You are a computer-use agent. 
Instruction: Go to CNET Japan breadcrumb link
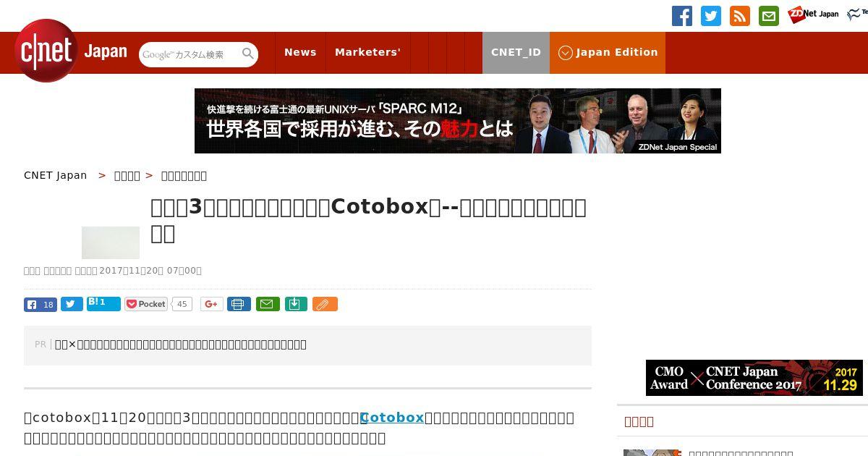[x=56, y=175]
